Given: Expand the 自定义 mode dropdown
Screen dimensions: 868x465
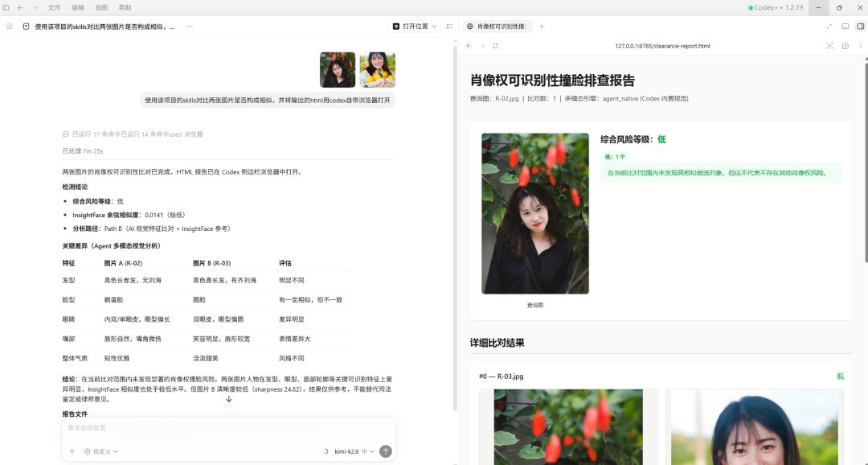Looking at the screenshot, I should coord(101,451).
